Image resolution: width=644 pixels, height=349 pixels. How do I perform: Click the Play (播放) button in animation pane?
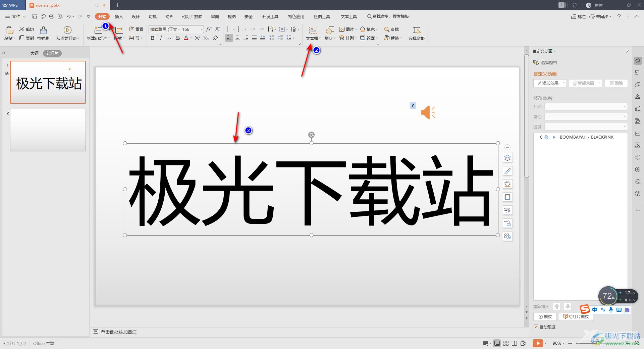tap(545, 316)
